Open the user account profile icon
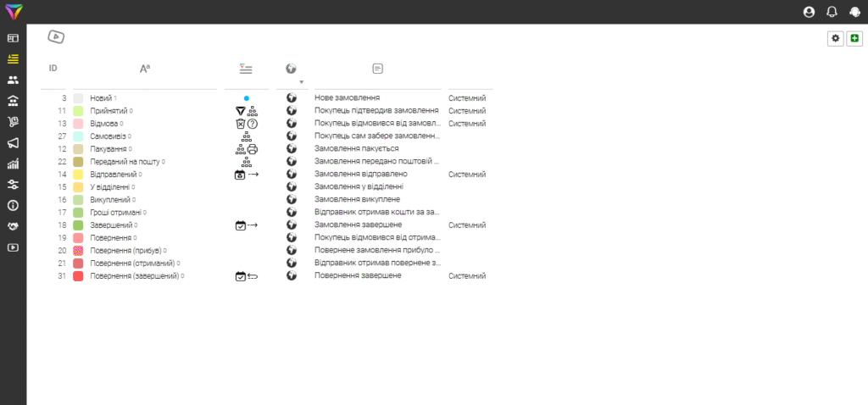Screen dimensions: 868x405 809,12
